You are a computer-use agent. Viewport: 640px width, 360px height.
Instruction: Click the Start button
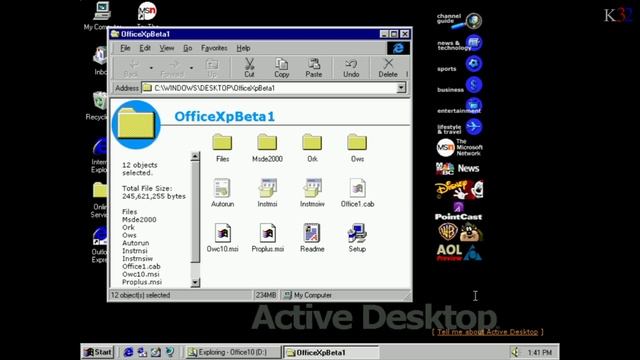pos(98,352)
